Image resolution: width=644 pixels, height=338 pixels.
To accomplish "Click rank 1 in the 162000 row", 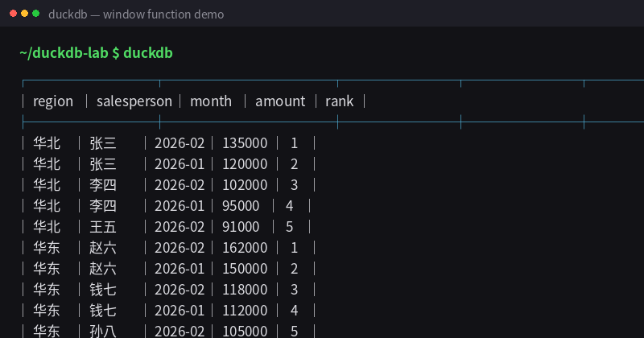I will (x=294, y=248).
